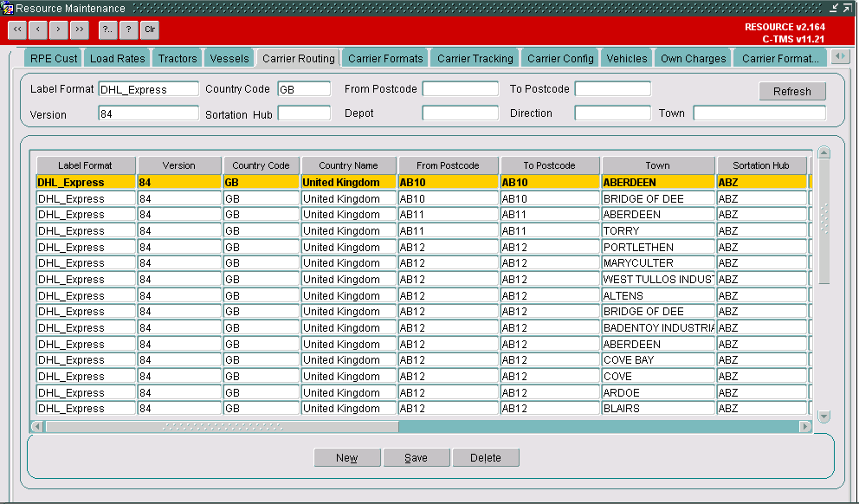Click the To Postcode column header
859x504 pixels.
[x=550, y=165]
